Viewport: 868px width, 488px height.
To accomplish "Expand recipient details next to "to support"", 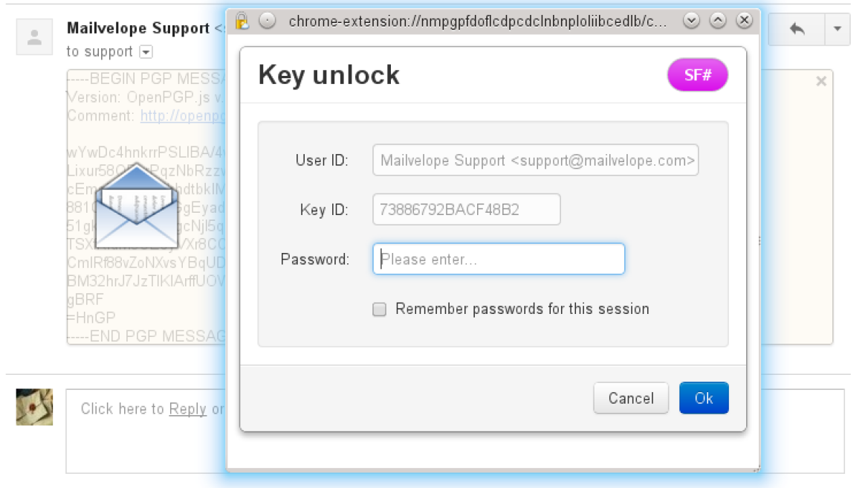I will point(146,52).
